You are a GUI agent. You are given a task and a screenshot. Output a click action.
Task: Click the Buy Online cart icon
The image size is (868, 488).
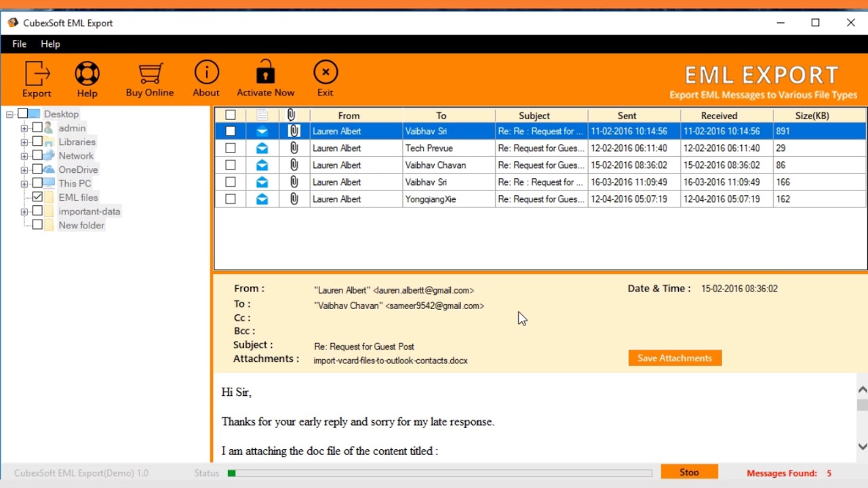[150, 73]
